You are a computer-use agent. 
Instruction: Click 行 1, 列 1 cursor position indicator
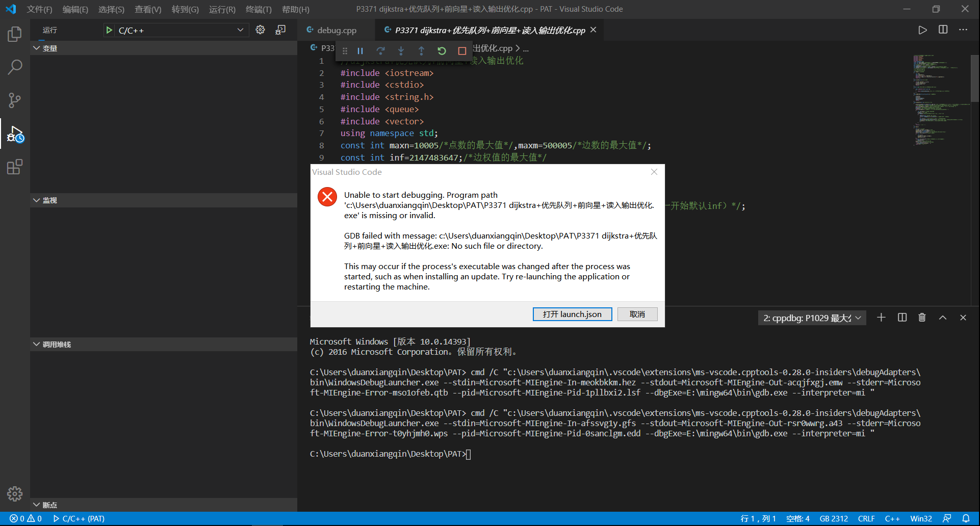(x=758, y=518)
